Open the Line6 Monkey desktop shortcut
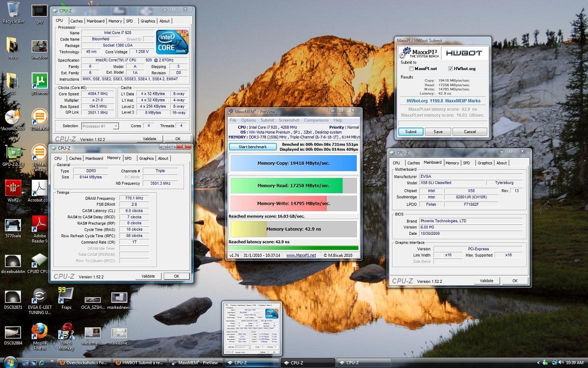The width and height of the screenshot is (588, 368). [x=66, y=336]
